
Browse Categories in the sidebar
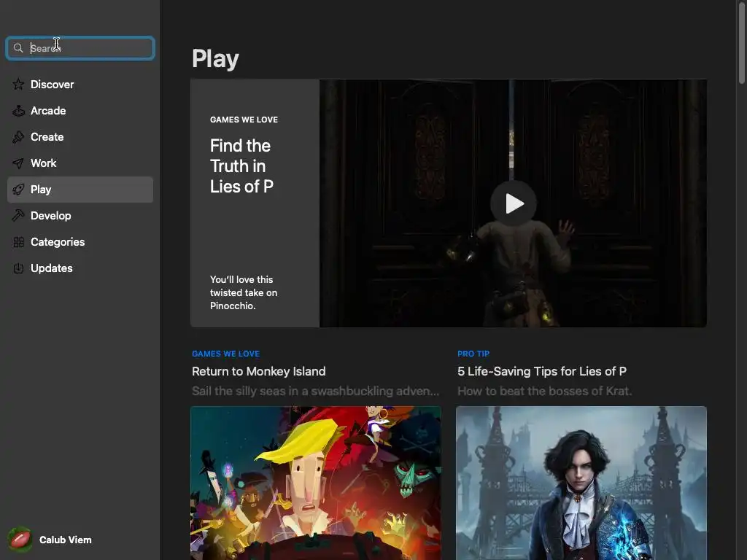(80, 242)
